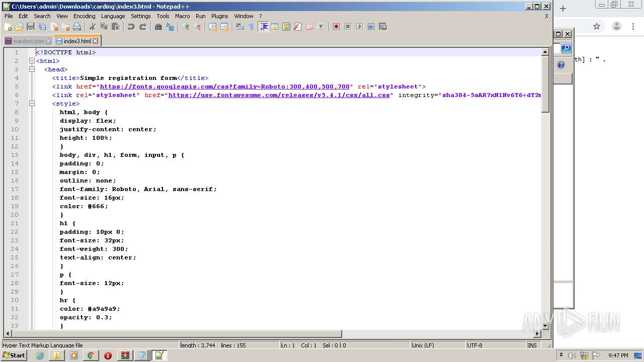Run macro multiple times icon
This screenshot has height=362, width=644.
tap(371, 27)
